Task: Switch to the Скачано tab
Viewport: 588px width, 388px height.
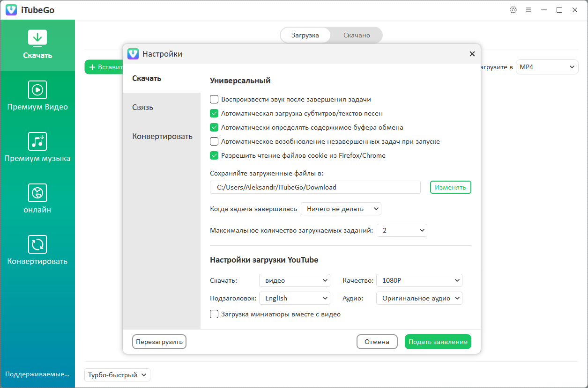Action: [357, 35]
